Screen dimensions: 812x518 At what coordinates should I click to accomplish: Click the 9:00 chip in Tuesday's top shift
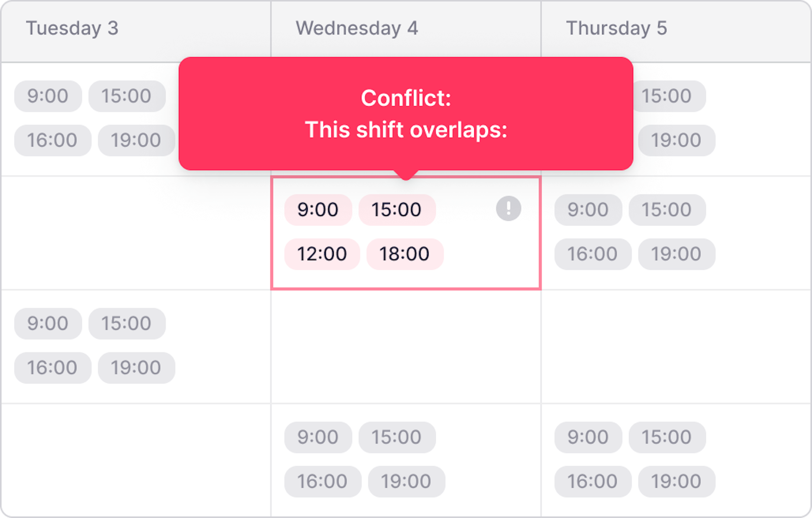[48, 96]
